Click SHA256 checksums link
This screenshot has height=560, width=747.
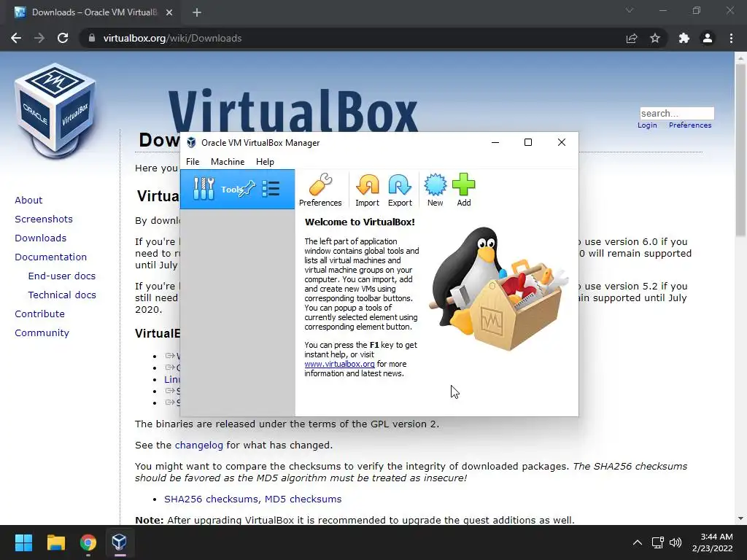(x=212, y=499)
